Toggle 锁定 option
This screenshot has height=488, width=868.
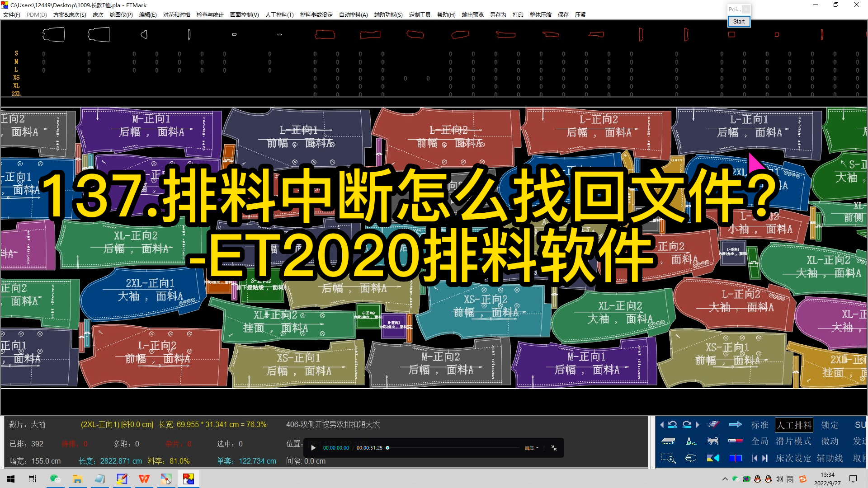point(830,425)
